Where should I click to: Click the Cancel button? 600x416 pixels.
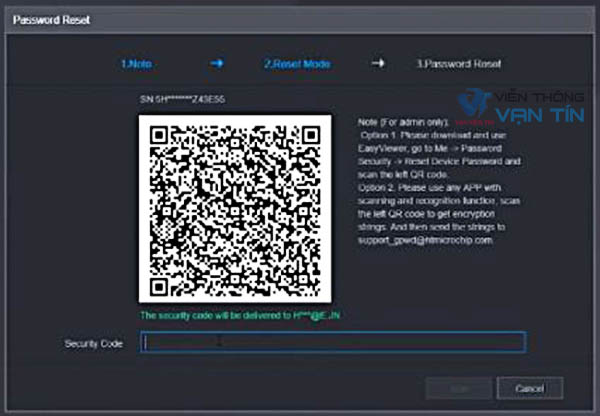click(530, 388)
